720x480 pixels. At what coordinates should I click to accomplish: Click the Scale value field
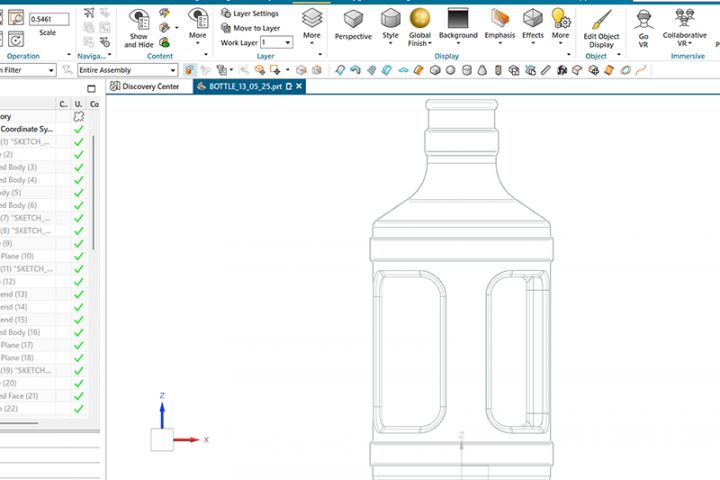[49, 19]
